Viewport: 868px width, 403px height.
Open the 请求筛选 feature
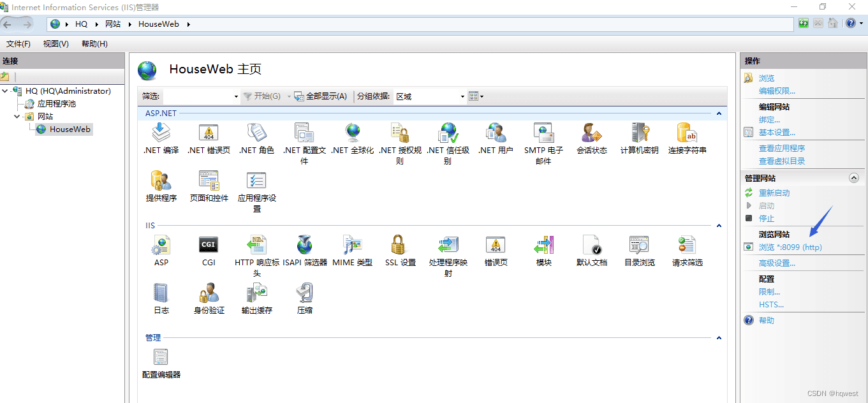(687, 251)
